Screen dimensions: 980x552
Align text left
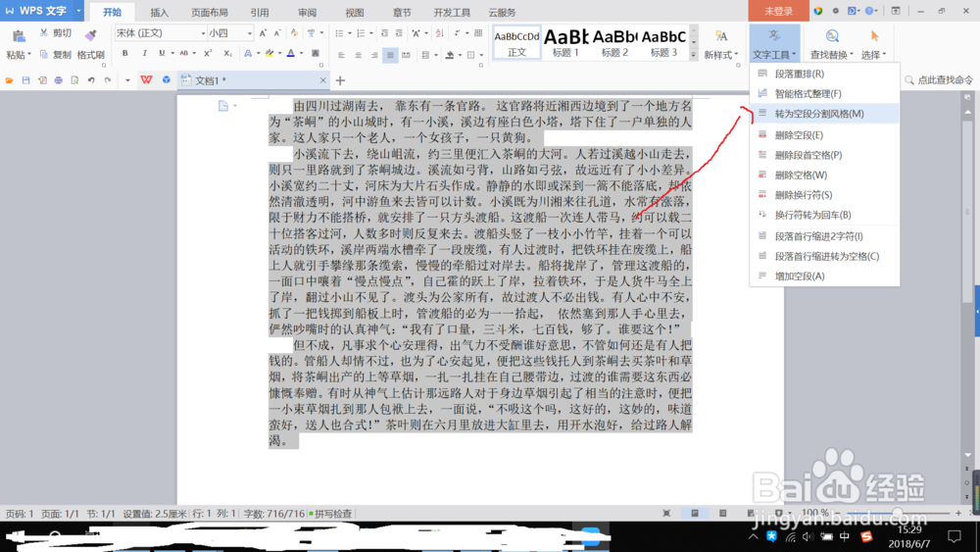pos(341,55)
